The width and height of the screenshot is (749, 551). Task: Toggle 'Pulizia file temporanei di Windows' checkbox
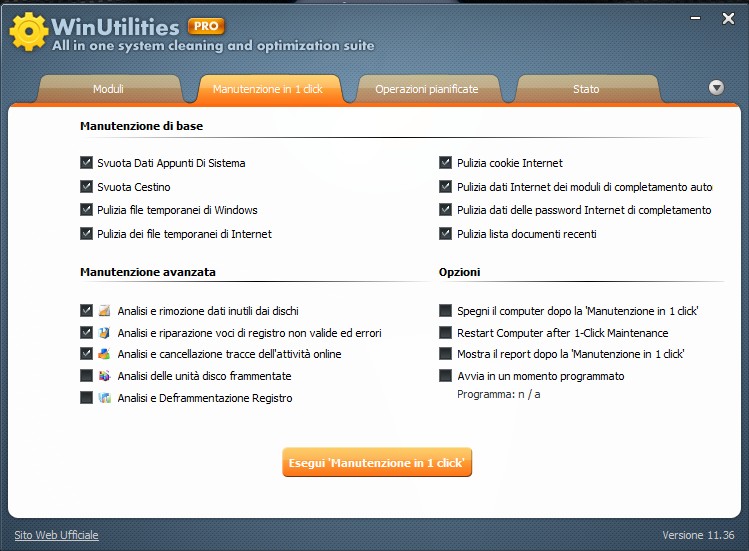(x=86, y=209)
